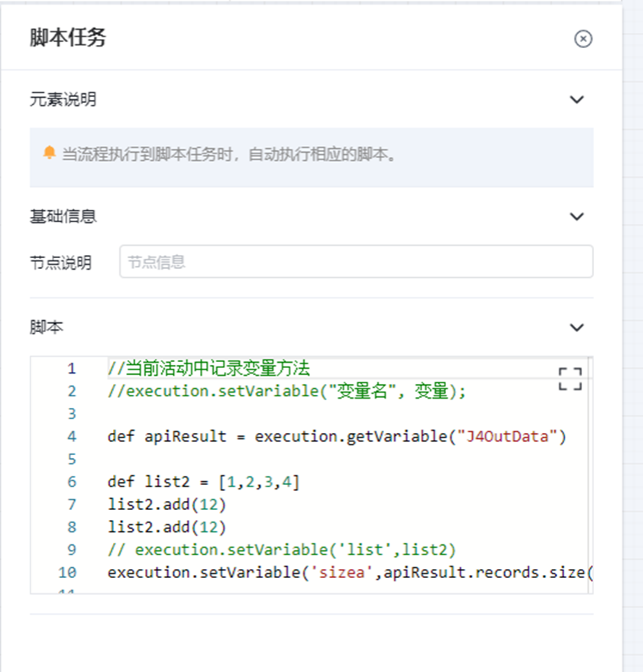Viewport: 643px width, 672px height.
Task: Close the 脚本任务 panel
Action: click(x=583, y=39)
